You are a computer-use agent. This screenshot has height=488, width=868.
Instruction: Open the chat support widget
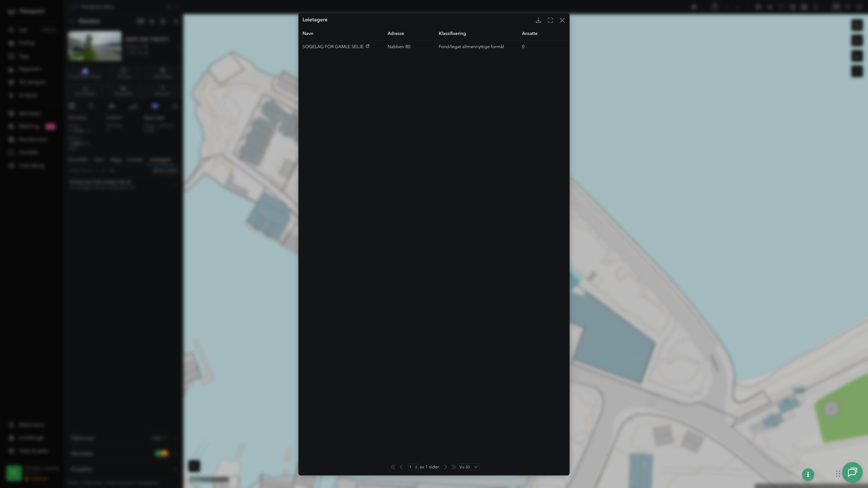pyautogui.click(x=852, y=472)
